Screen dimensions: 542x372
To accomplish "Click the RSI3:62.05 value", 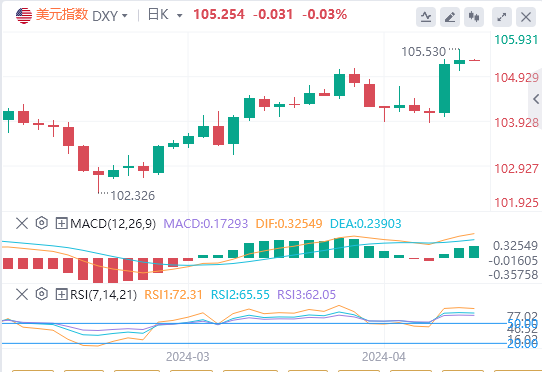I will tap(307, 295).
